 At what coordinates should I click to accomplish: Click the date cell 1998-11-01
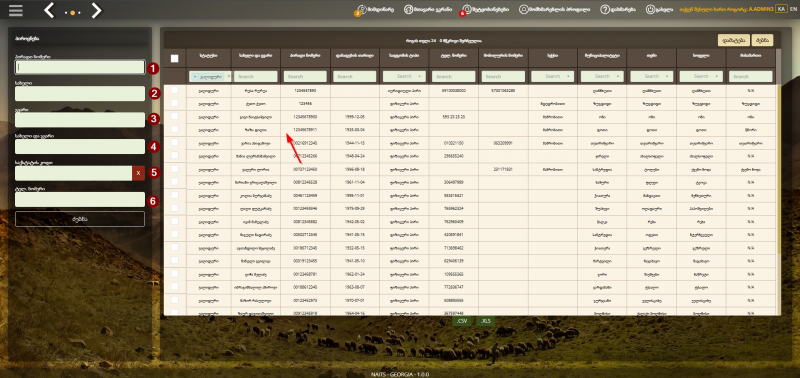(x=355, y=195)
